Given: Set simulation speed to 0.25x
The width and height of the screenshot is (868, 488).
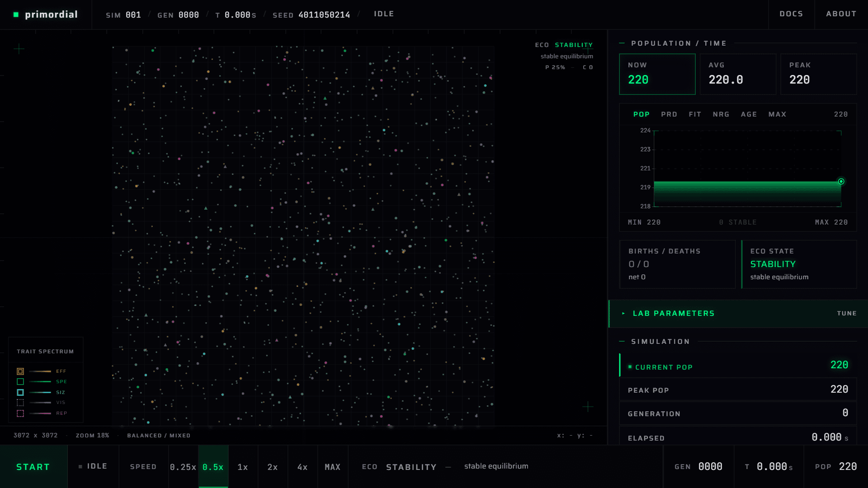Looking at the screenshot, I should coord(183,467).
